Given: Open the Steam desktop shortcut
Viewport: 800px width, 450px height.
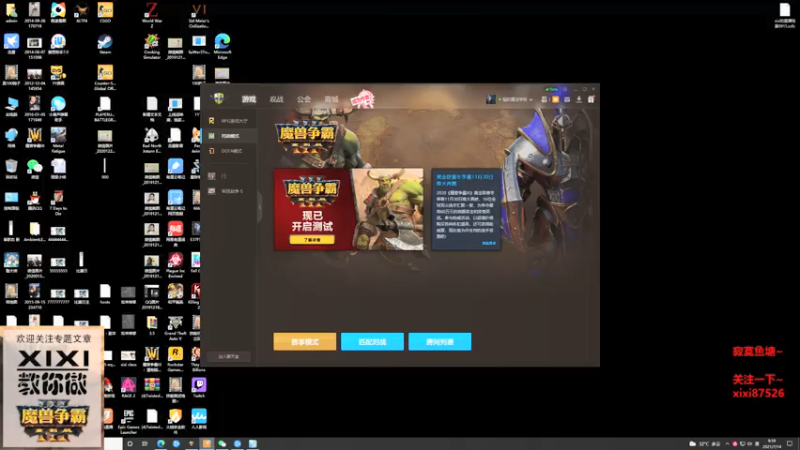Looking at the screenshot, I should (105, 44).
